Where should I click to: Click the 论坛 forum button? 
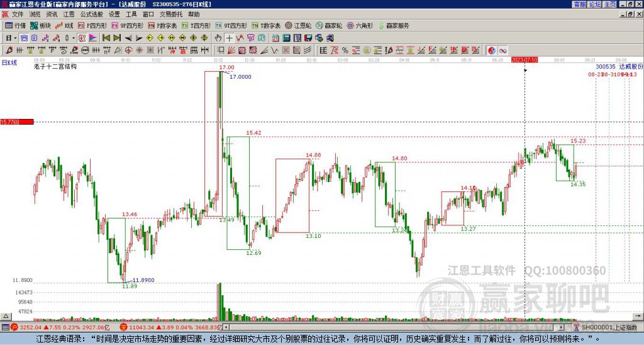pos(595,4)
